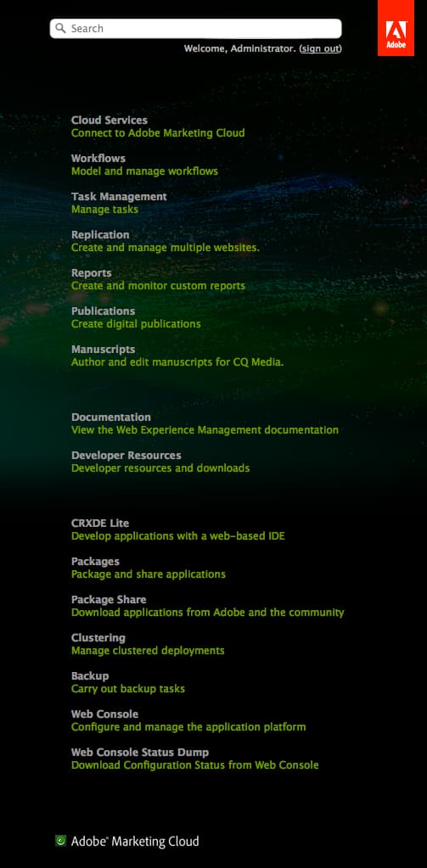Click the Adobe Marketing Cloud footer text
The width and height of the screenshot is (427, 868).
tap(135, 842)
